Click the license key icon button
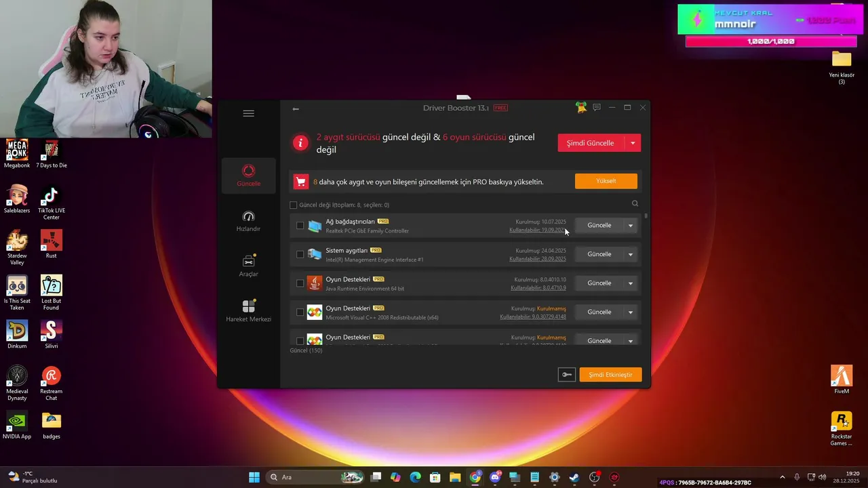The height and width of the screenshot is (488, 868). pyautogui.click(x=567, y=375)
